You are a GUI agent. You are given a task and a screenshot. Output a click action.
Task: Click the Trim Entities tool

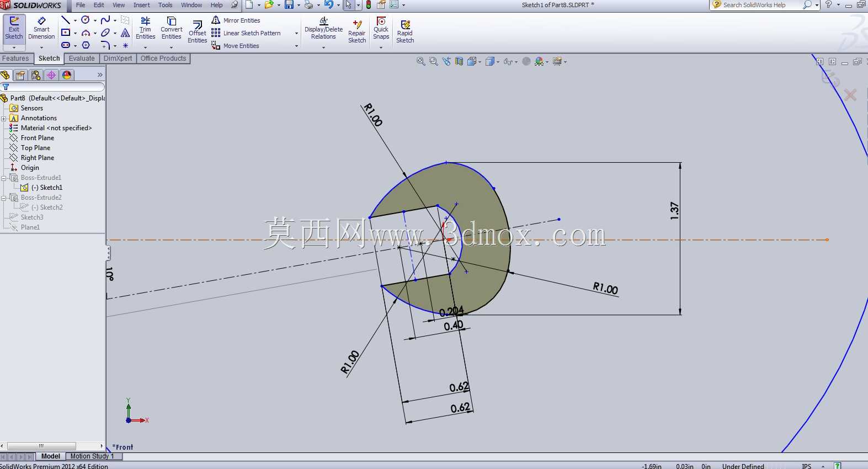click(x=145, y=29)
